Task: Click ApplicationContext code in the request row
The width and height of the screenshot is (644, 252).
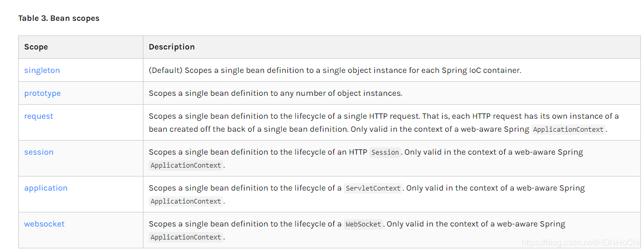Action: point(569,130)
